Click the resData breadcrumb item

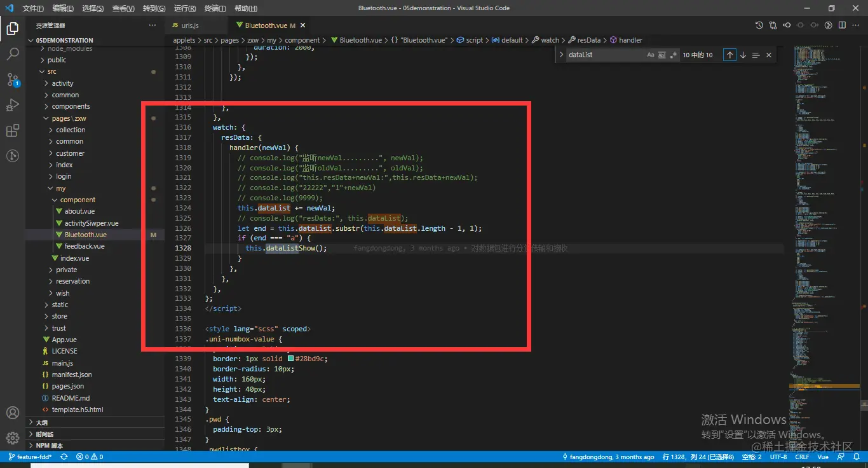tap(584, 40)
